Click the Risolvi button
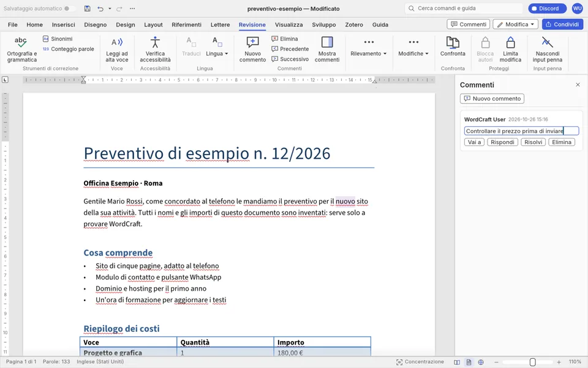Image resolution: width=588 pixels, height=368 pixels. coord(533,142)
